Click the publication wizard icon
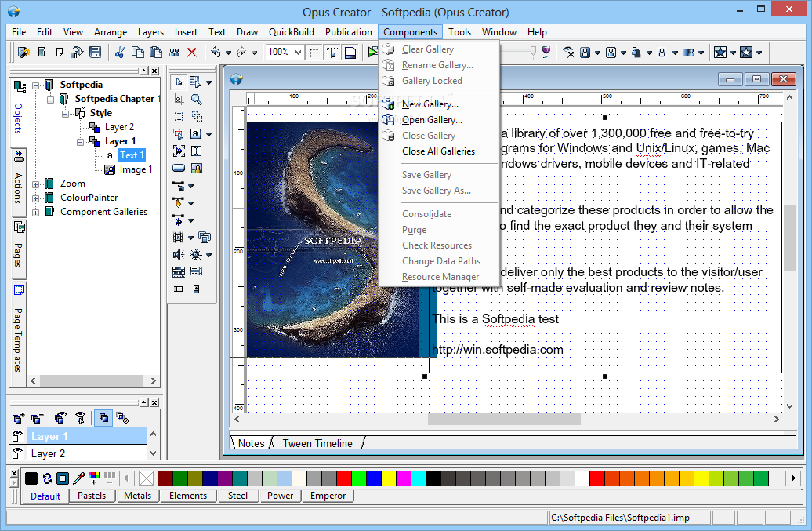The width and height of the screenshot is (812, 531). [24, 53]
